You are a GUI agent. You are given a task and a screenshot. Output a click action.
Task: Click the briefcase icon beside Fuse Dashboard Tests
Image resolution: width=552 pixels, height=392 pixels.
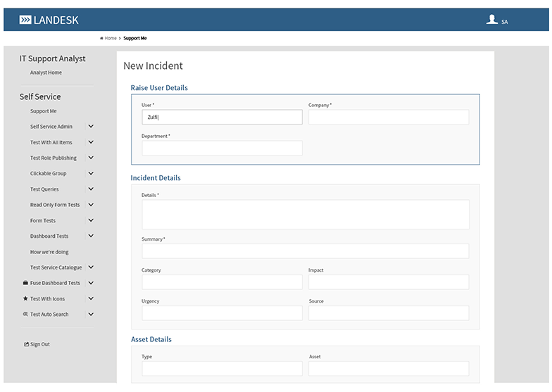click(25, 283)
